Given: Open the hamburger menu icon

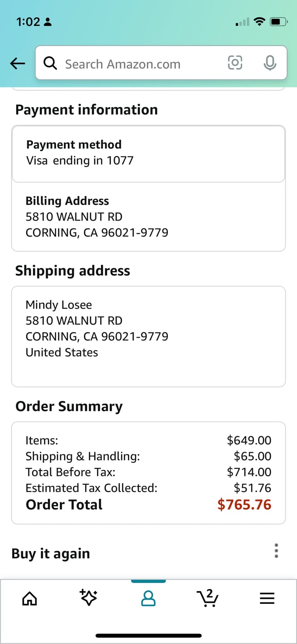Looking at the screenshot, I should coord(267,598).
